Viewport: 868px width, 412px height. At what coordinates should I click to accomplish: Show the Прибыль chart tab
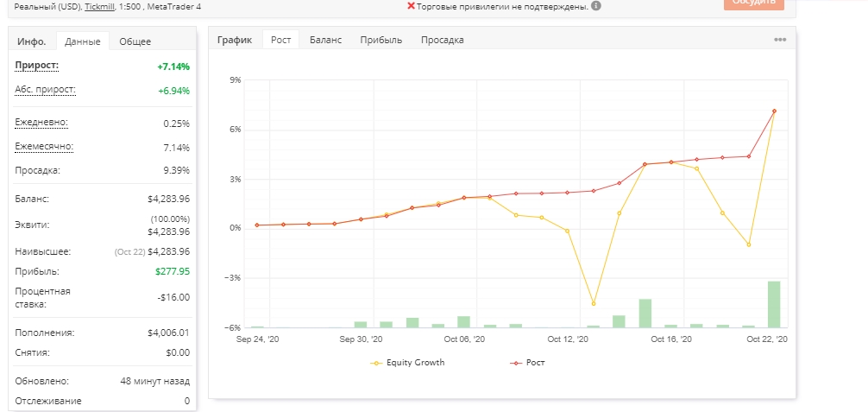[381, 40]
